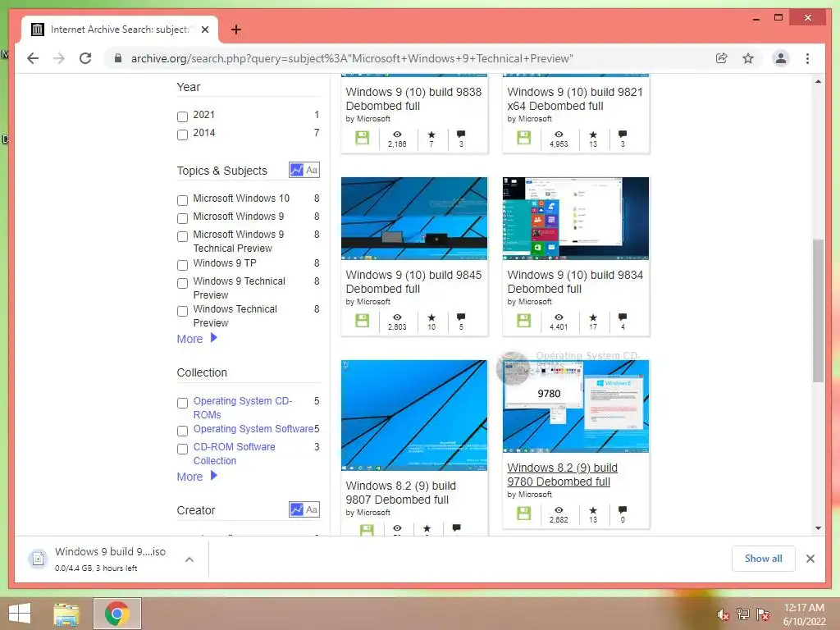
Task: Open a new tab with the plus
Action: pos(235,30)
